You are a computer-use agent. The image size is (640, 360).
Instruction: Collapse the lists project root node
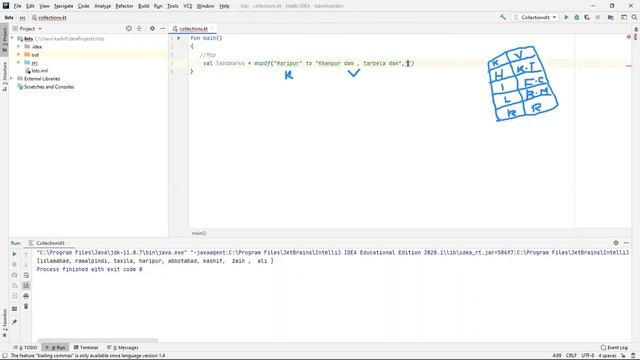pos(12,39)
